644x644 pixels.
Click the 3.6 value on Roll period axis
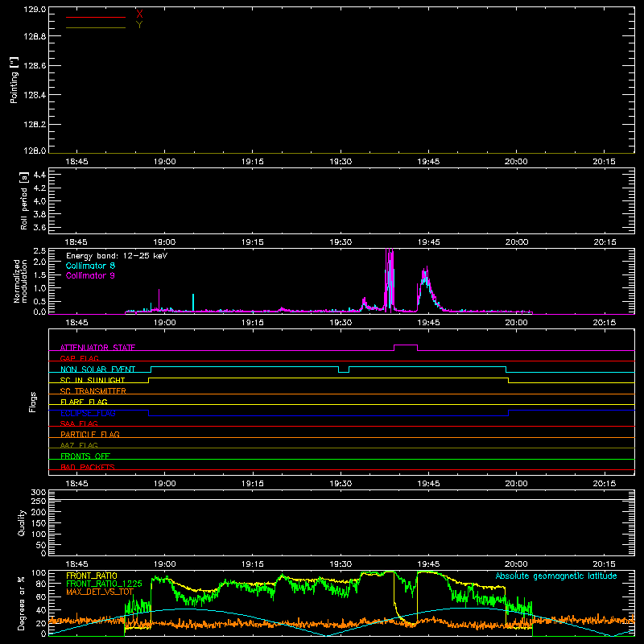tap(39, 228)
